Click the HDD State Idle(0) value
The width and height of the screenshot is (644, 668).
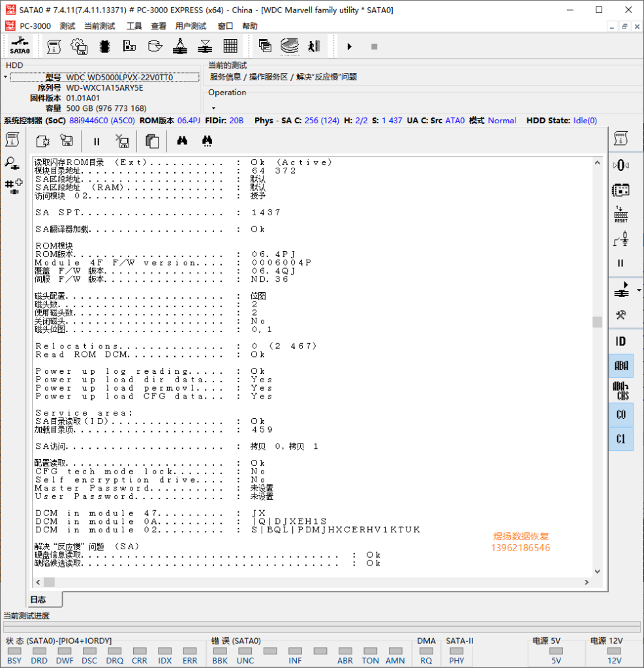click(x=585, y=121)
